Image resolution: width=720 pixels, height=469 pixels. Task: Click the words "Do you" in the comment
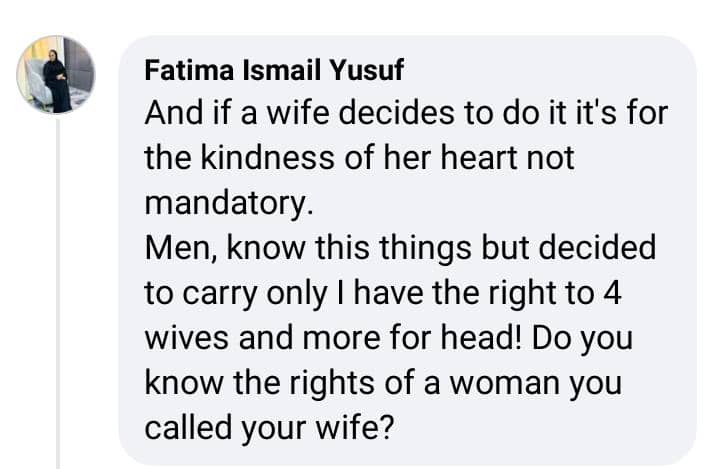[583, 339]
